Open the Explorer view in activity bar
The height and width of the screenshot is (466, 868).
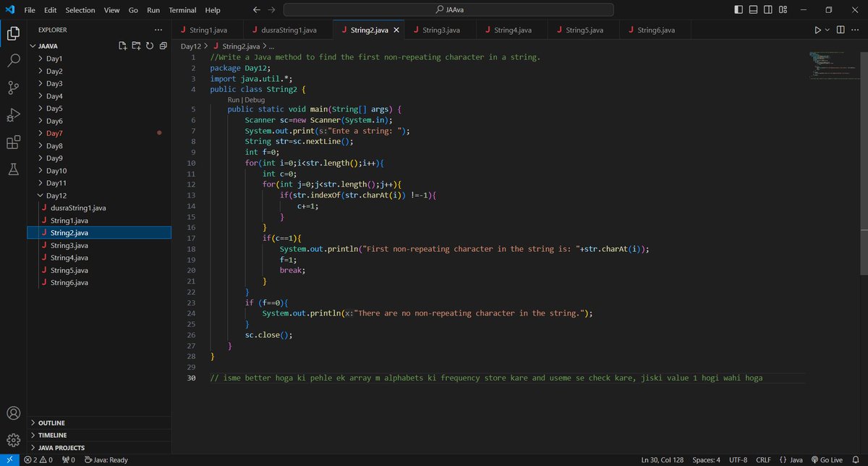click(13, 33)
